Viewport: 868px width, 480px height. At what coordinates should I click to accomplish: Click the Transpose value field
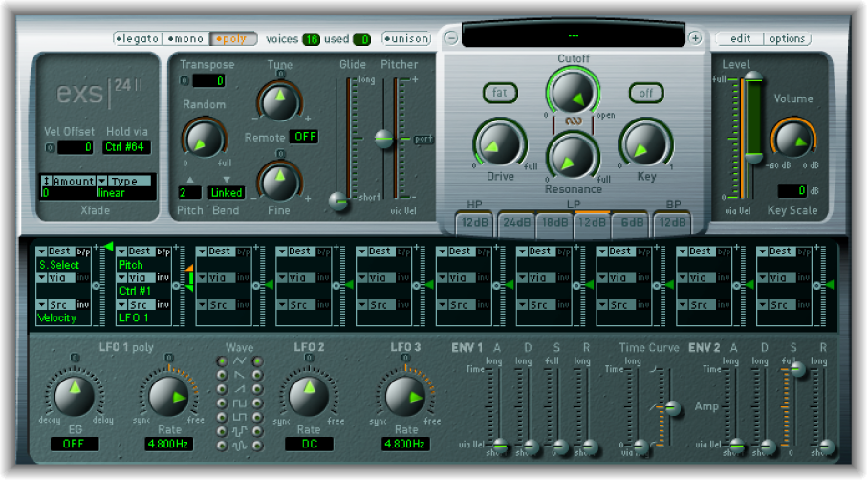pyautogui.click(x=208, y=81)
